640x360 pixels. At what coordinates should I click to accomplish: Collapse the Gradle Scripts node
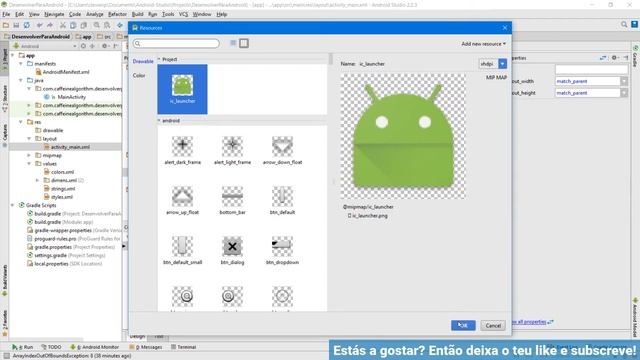coord(13,205)
